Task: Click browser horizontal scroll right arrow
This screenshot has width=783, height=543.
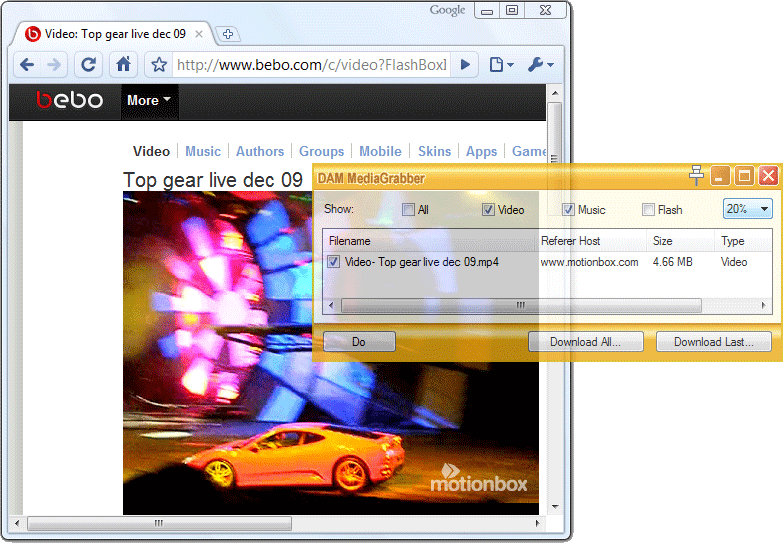Action: 537,523
